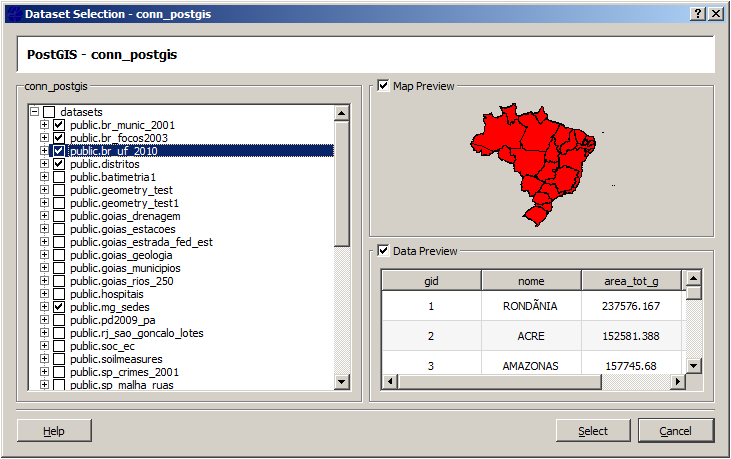
Task: Click the application icon in title bar
Action: click(x=15, y=14)
